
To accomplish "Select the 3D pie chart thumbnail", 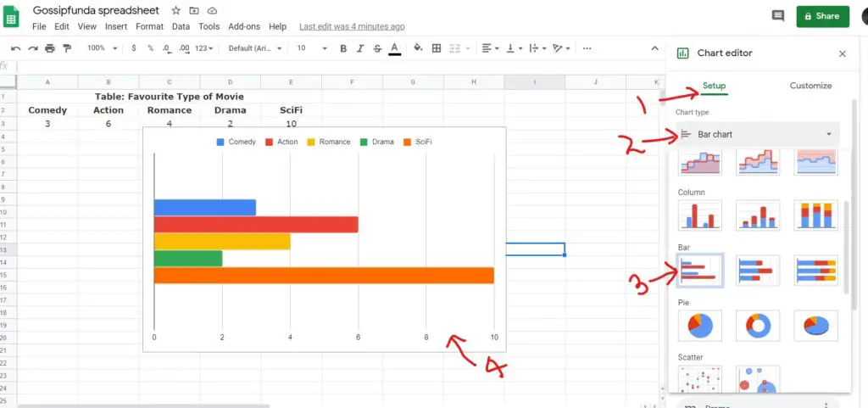I will [x=816, y=326].
